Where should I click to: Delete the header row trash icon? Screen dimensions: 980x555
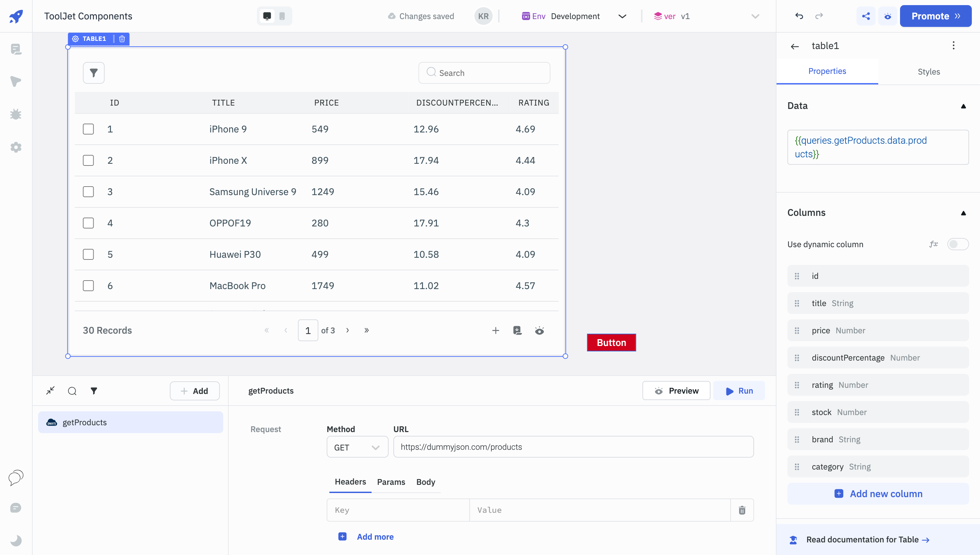(742, 510)
